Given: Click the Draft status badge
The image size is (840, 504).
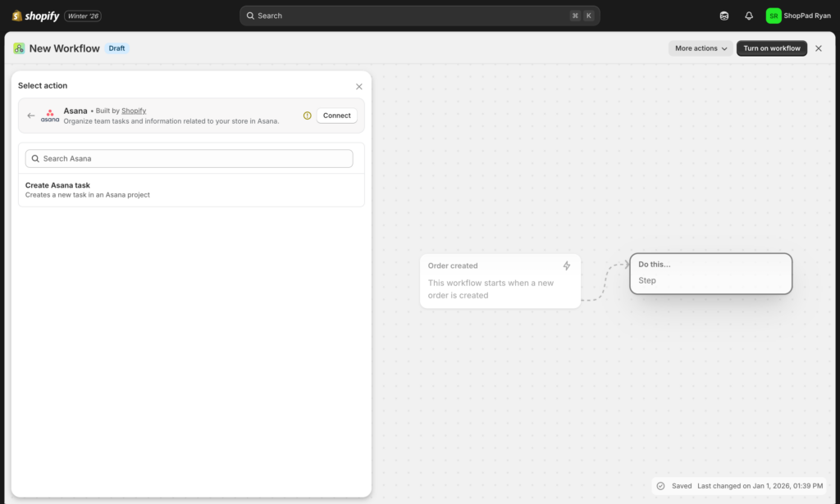Looking at the screenshot, I should tap(116, 48).
